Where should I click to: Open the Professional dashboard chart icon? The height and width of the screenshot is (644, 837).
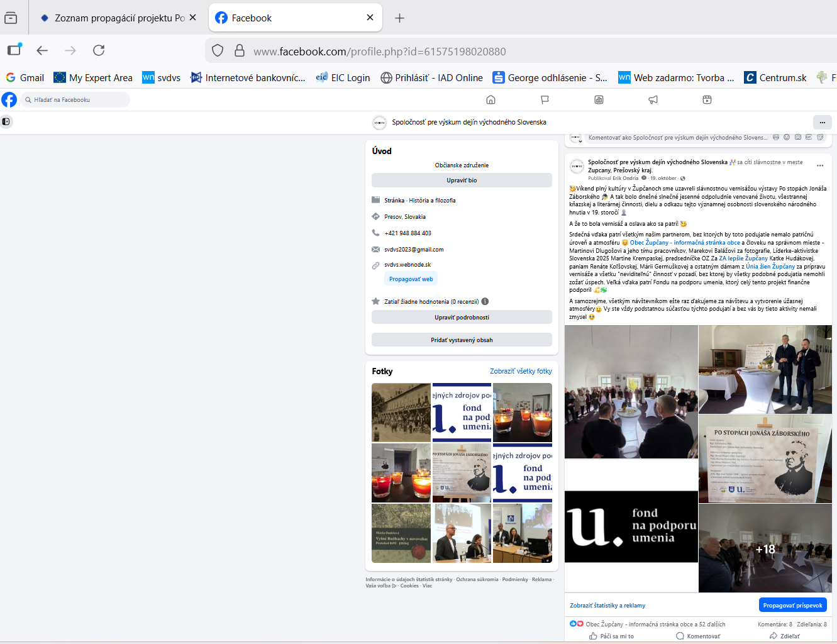point(599,100)
